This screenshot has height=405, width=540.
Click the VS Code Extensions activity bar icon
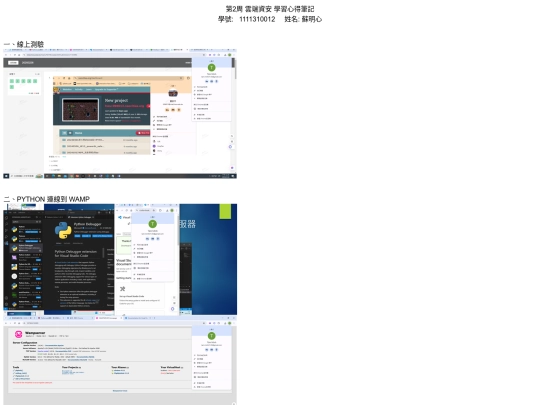tap(6, 243)
